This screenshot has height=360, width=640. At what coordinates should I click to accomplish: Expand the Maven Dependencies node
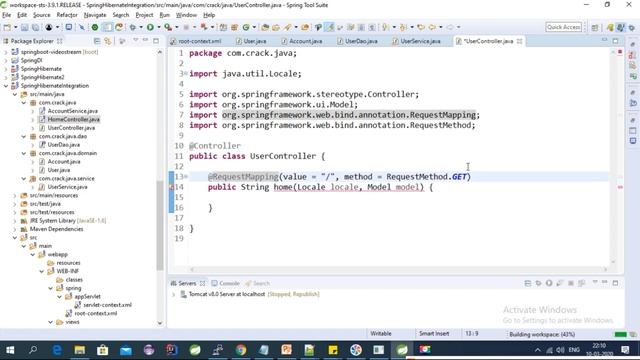15,229
